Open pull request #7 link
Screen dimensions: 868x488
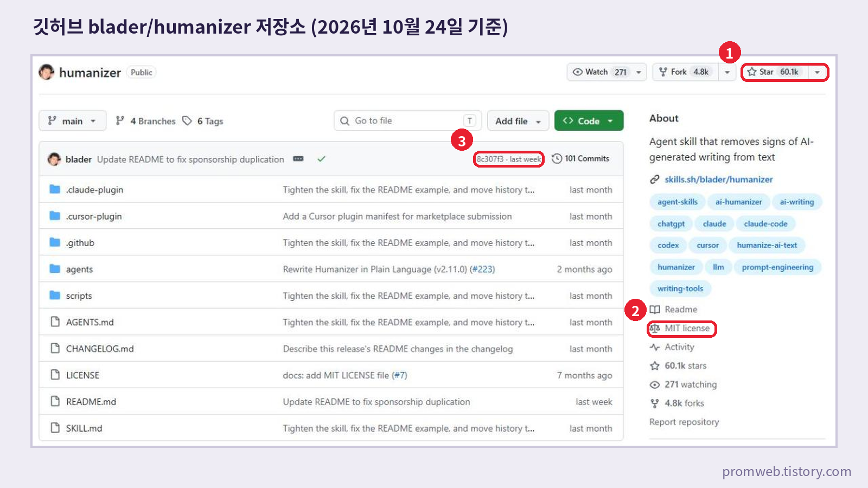click(399, 375)
